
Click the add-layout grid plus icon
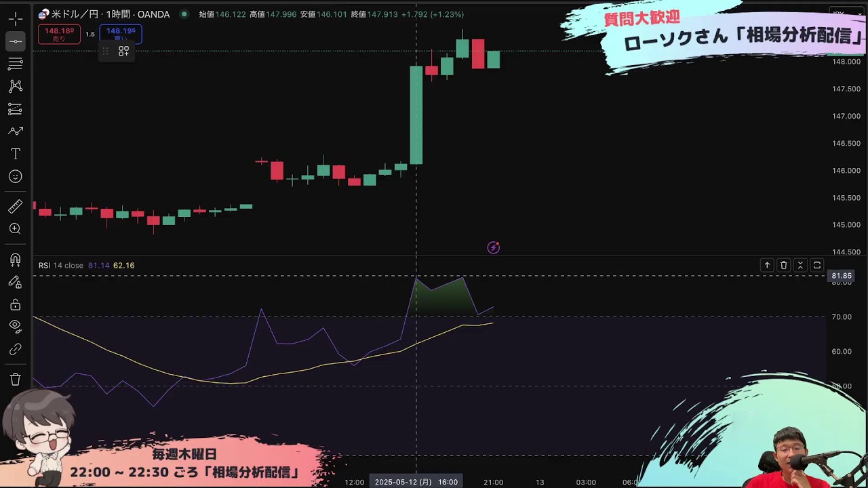click(123, 51)
